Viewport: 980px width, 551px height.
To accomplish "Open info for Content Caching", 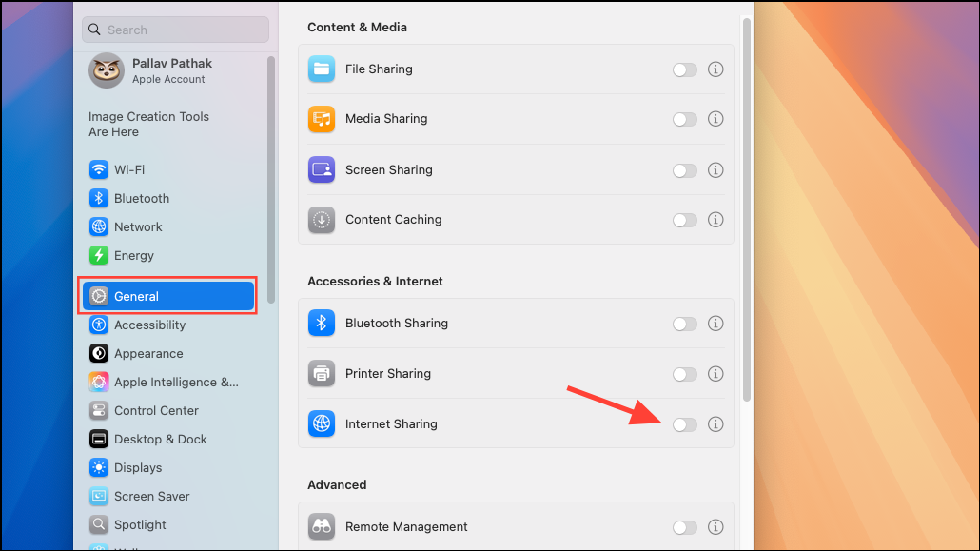I will click(x=715, y=220).
